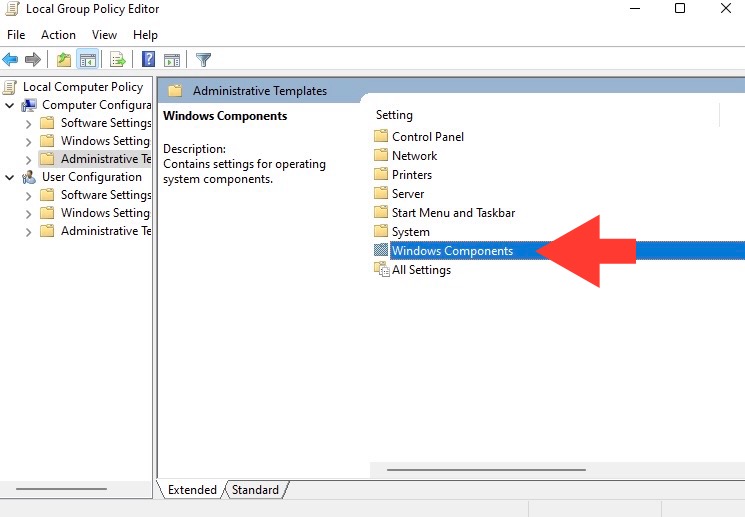This screenshot has height=517, width=745.
Task: Toggle Show/Hide Action Pane icon
Action: 172,60
